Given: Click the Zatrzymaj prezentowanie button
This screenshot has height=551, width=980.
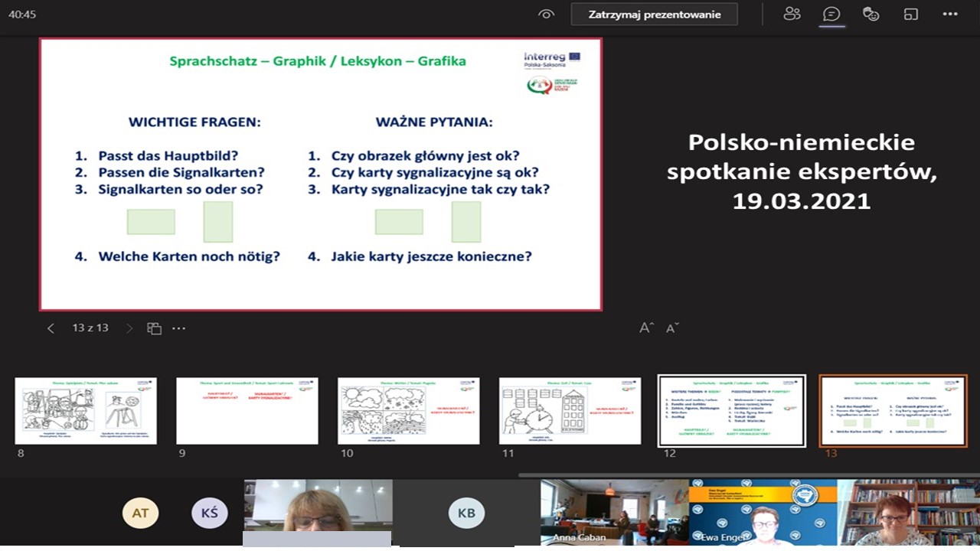Looking at the screenshot, I should (x=654, y=14).
